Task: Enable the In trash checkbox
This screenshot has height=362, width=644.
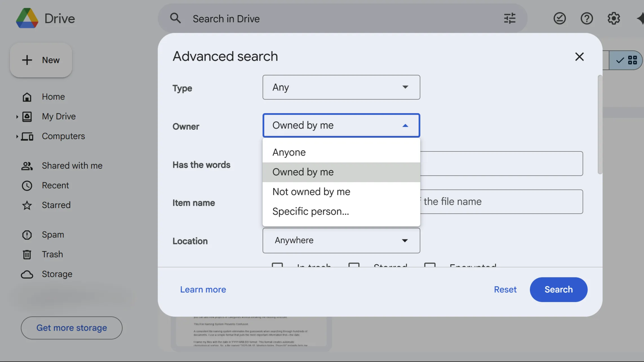Action: click(277, 266)
